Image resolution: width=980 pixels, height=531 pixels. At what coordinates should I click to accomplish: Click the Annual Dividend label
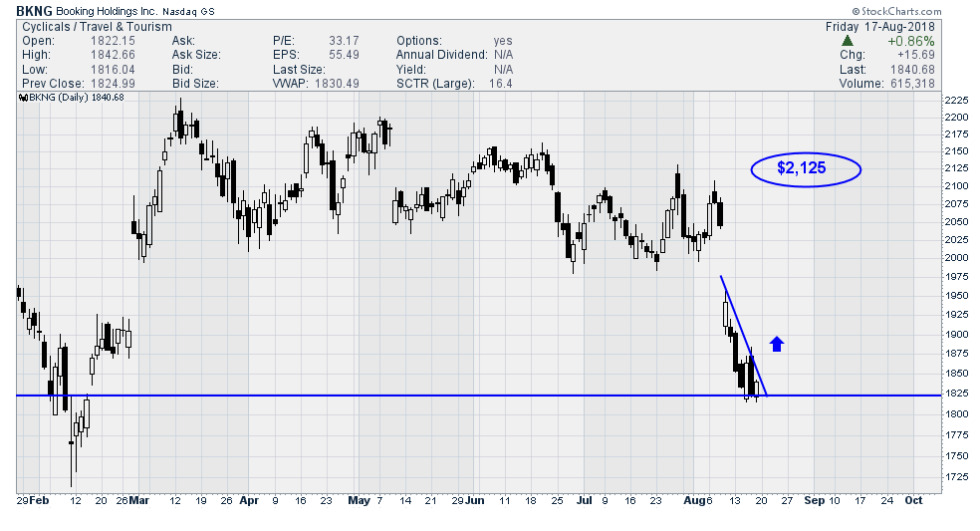point(442,55)
